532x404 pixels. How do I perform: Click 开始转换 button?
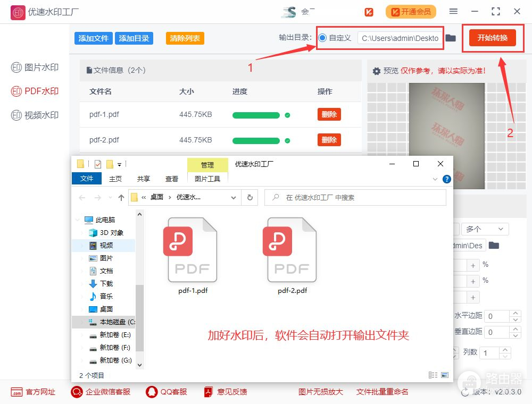tap(492, 38)
